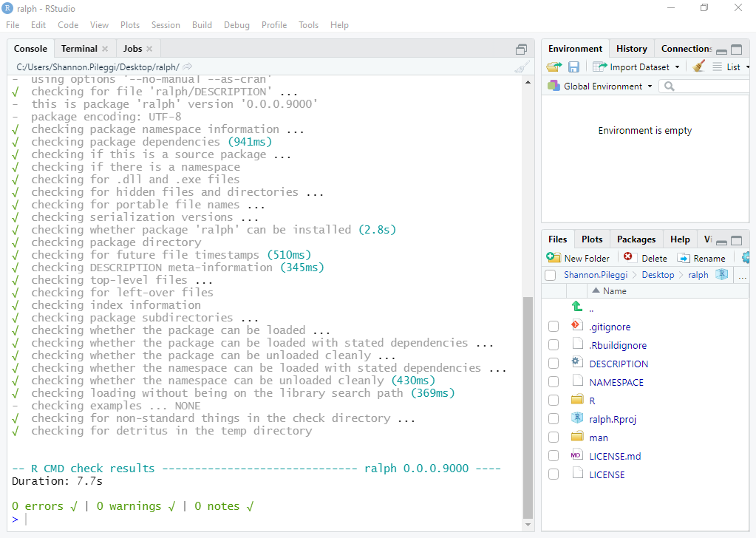The height and width of the screenshot is (538, 756).
Task: Click the save workspace floppy disk icon
Action: [x=573, y=67]
